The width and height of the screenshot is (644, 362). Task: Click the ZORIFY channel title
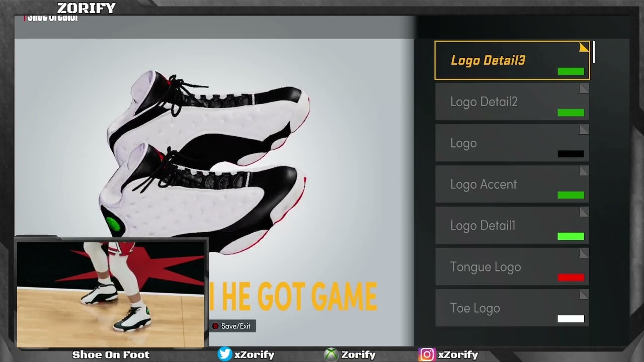point(86,8)
